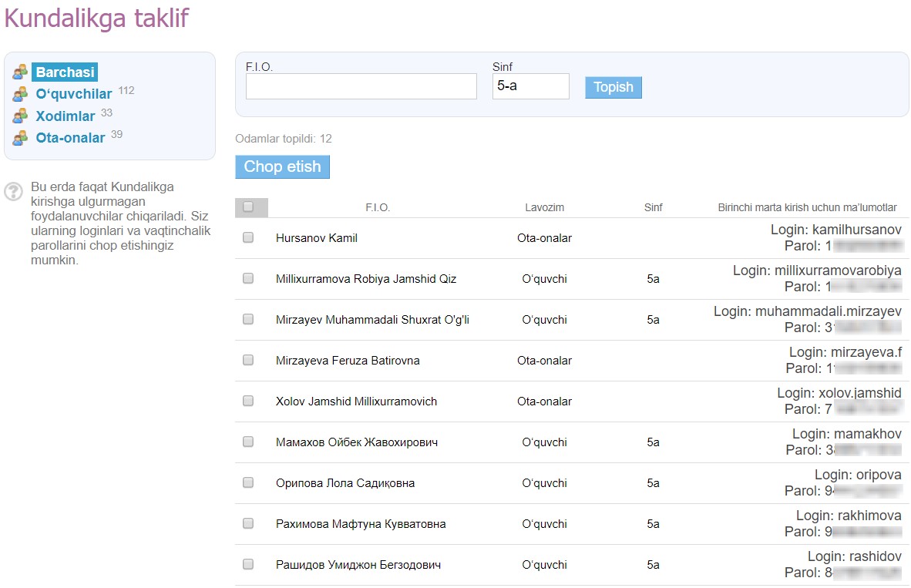Click the name Millixurramova Robiya Jamshid Qiz
Screen dimensions: 911x588
(x=366, y=279)
